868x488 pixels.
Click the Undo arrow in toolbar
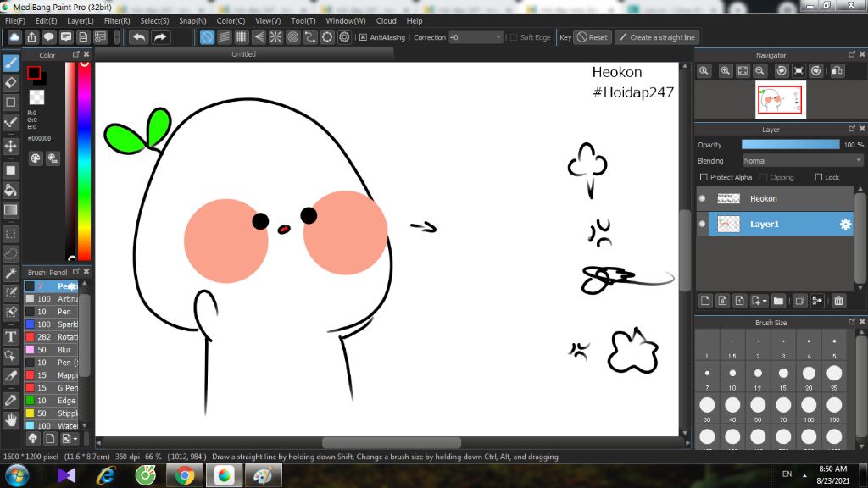[138, 37]
